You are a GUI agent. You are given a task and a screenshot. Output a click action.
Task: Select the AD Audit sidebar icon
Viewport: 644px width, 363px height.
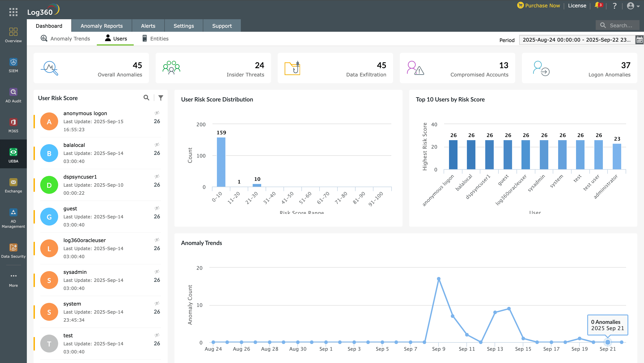click(13, 95)
